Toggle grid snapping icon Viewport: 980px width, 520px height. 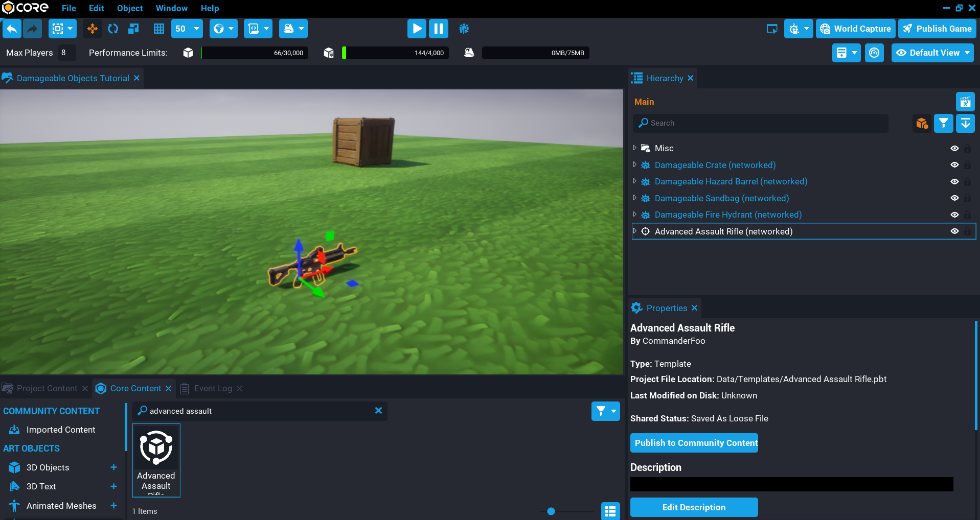[159, 29]
